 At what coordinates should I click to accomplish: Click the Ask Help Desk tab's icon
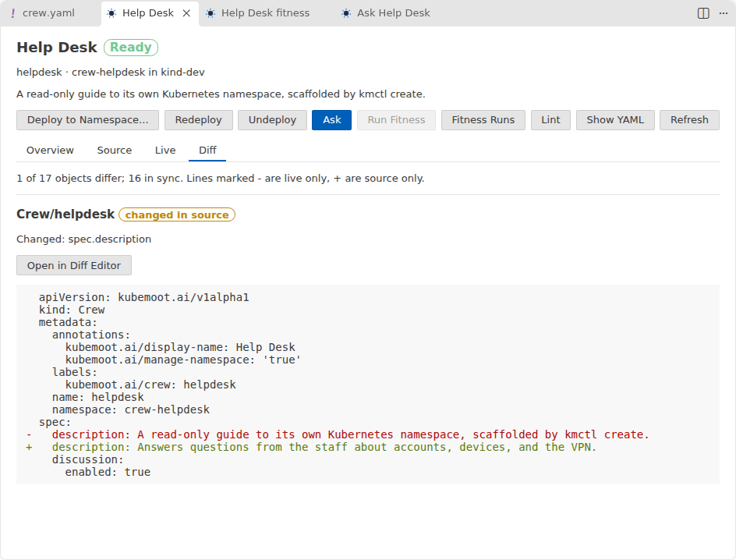click(346, 13)
